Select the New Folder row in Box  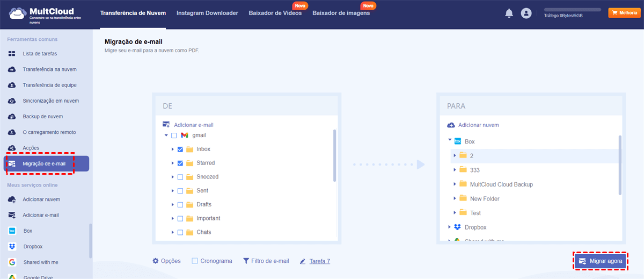click(535, 198)
